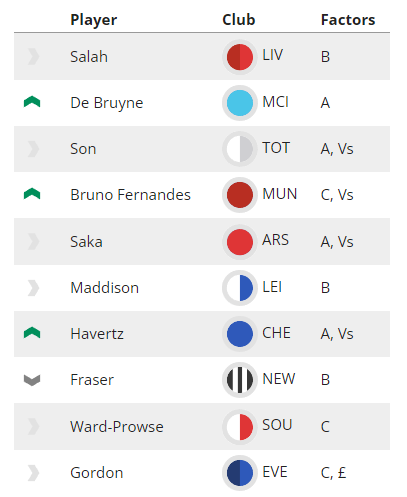Image resolution: width=407 pixels, height=497 pixels.
Task: Expand the Maddison row chevron
Action: [x=33, y=288]
